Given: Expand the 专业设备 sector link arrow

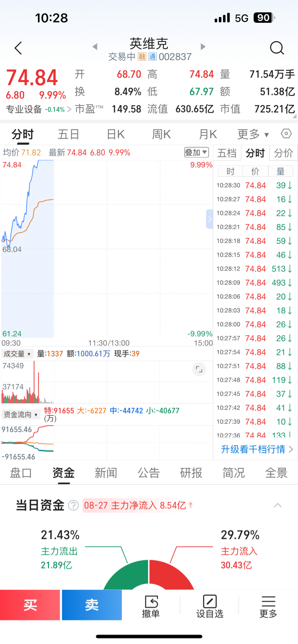Looking at the screenshot, I should click(69, 109).
